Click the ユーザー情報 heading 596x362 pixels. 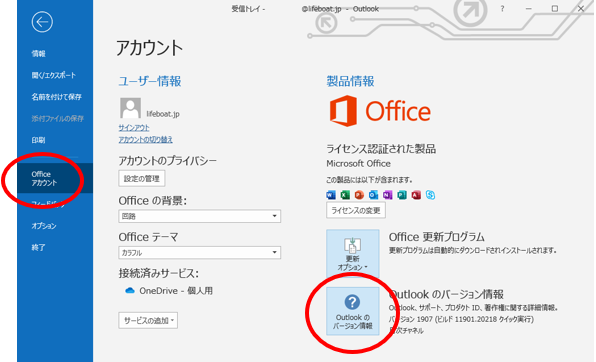[x=150, y=81]
